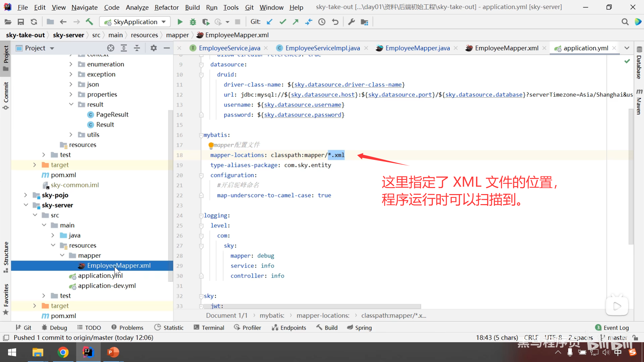Viewport: 644px width, 362px height.
Task: Expand the sky-pojo module tree node
Action: [25, 195]
